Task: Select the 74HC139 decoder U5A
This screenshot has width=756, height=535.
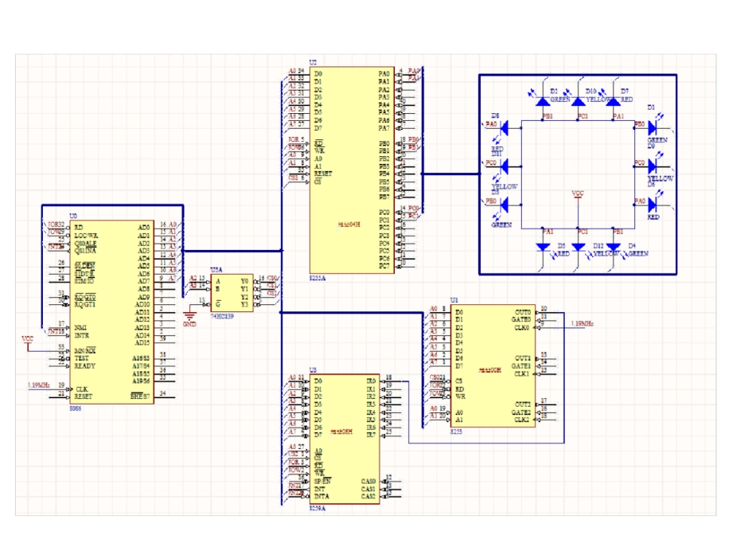Action: [232, 293]
